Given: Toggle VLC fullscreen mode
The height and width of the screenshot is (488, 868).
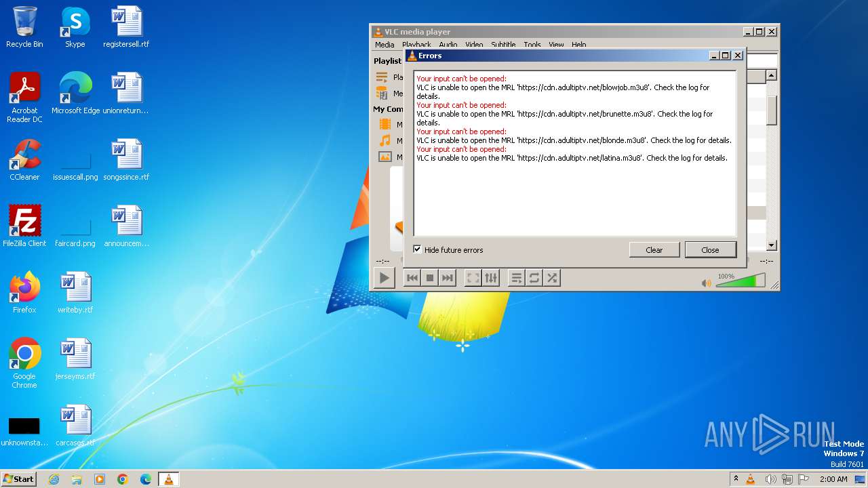Looking at the screenshot, I should (473, 277).
